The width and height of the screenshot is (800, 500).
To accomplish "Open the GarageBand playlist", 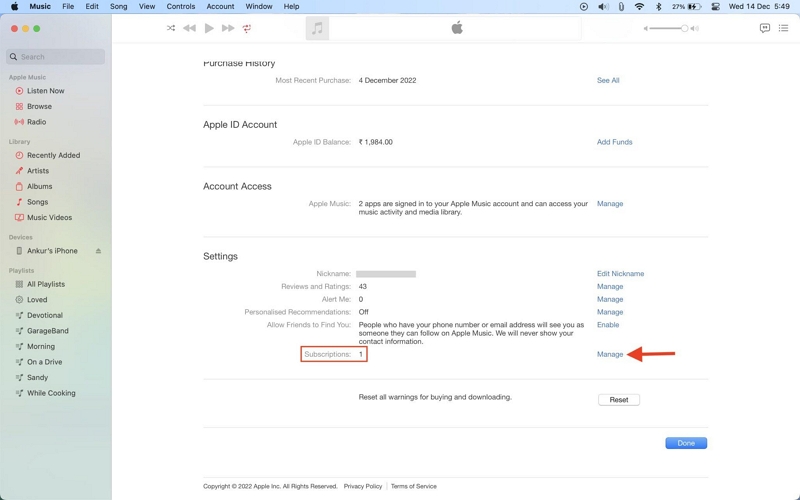I will click(x=47, y=331).
